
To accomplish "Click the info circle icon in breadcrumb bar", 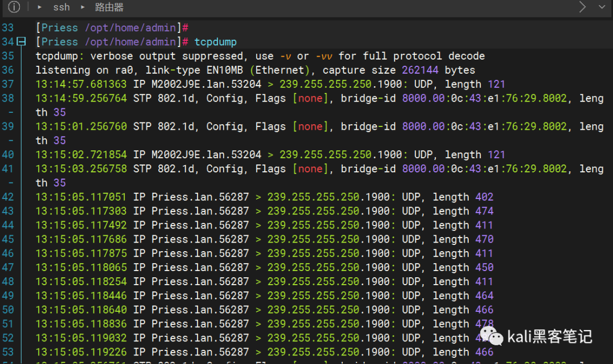I will (14, 7).
